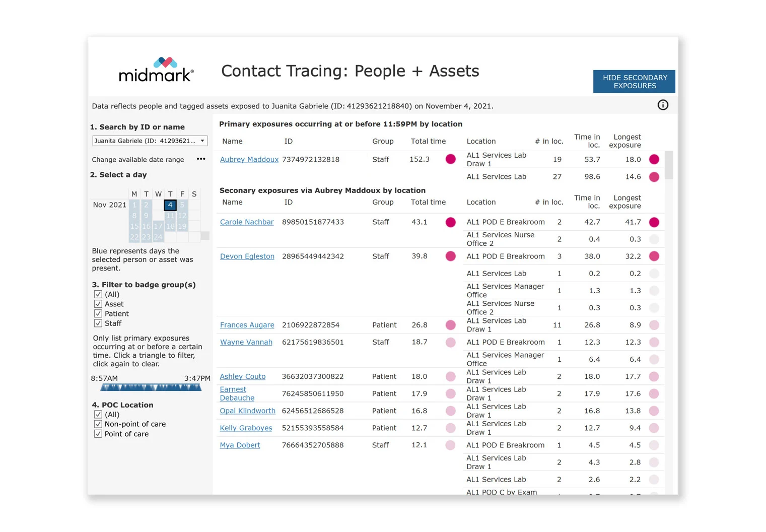766x532 pixels.
Task: Open the ellipsis menu next to date range
Action: coord(200,159)
